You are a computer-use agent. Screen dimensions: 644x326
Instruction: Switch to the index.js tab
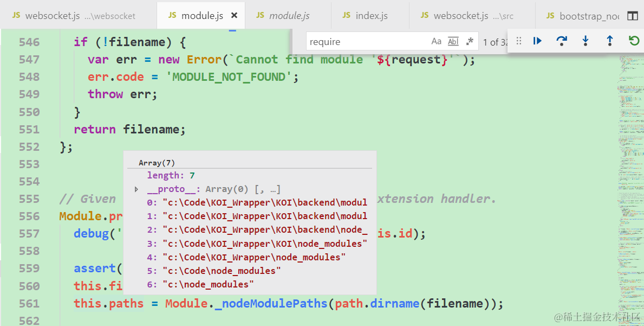tap(370, 16)
